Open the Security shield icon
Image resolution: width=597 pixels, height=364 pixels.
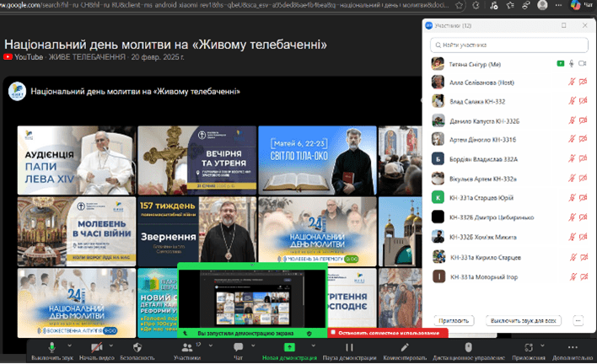point(138,346)
